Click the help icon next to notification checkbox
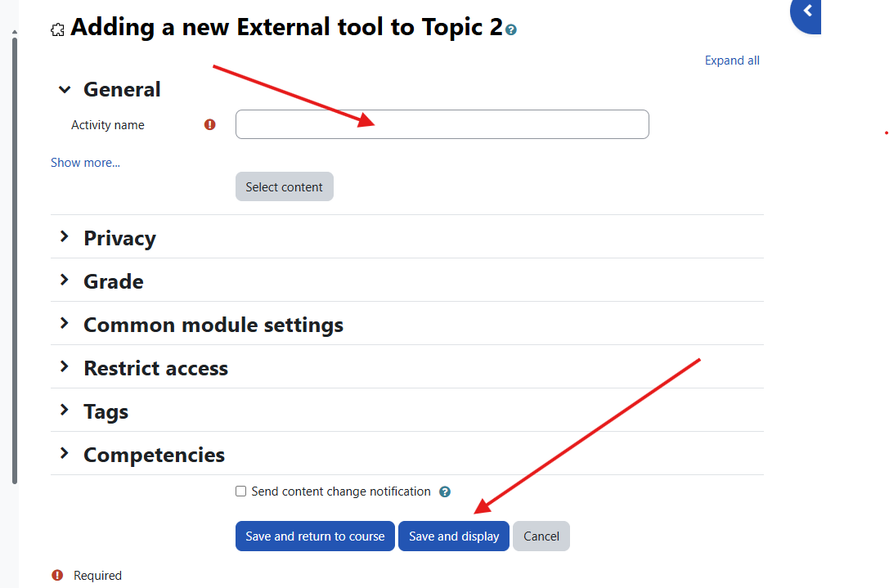 (445, 492)
